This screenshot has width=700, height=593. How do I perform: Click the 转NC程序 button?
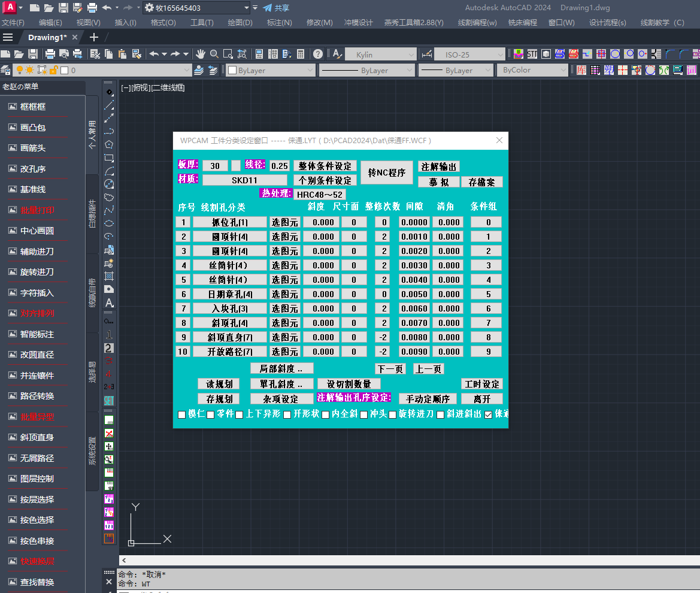[386, 173]
